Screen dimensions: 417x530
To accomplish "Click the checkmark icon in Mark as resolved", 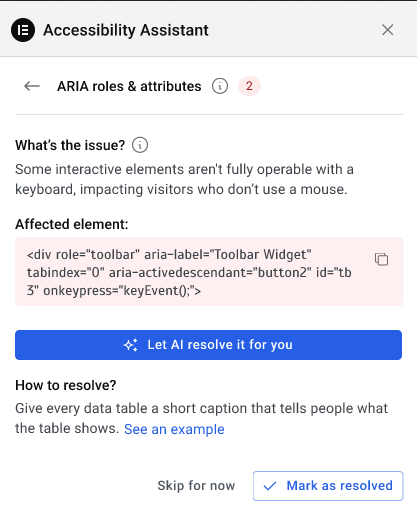I will 270,486.
